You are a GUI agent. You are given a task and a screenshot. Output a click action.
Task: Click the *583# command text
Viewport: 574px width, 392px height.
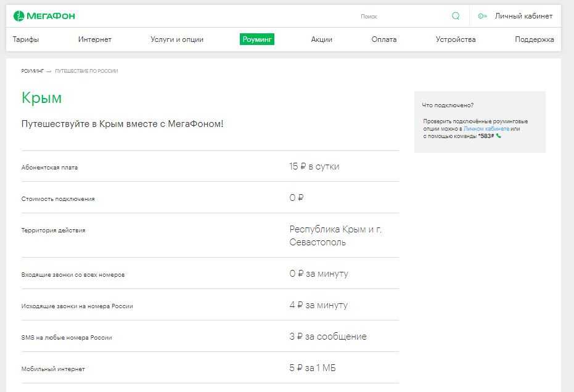pos(486,136)
